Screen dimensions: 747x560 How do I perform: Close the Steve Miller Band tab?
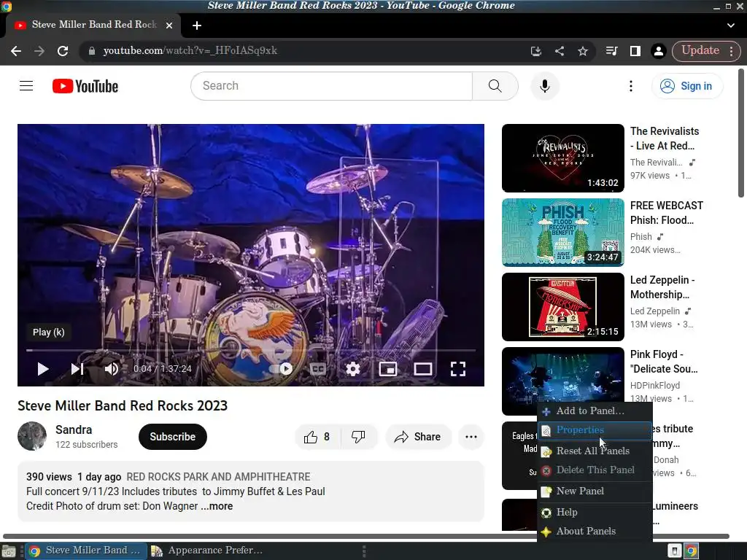tap(169, 26)
